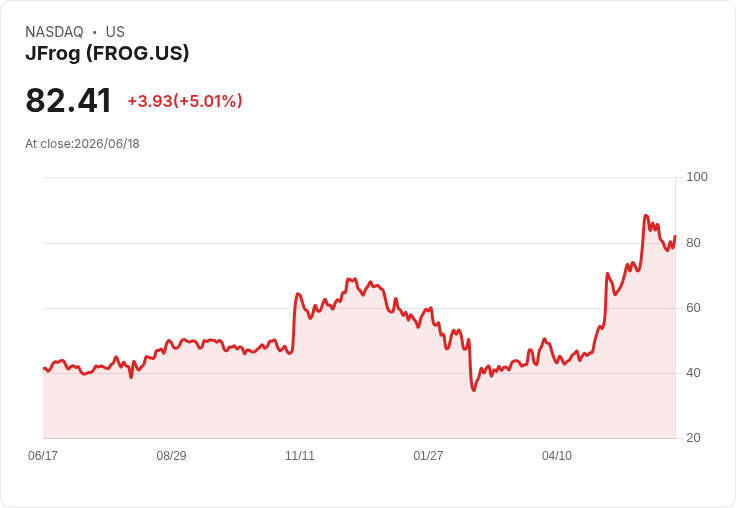Select the 82.41 closing price

click(x=69, y=100)
